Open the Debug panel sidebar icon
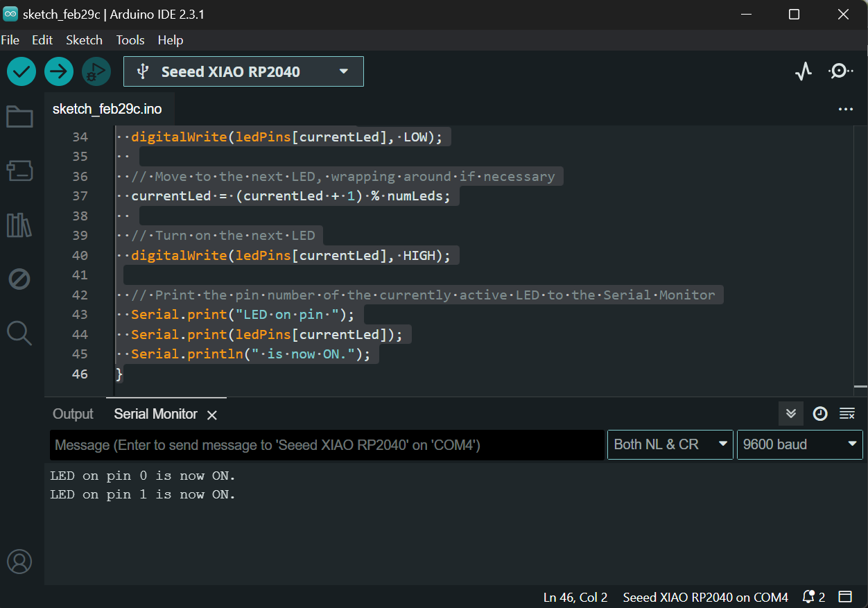 pyautogui.click(x=19, y=279)
